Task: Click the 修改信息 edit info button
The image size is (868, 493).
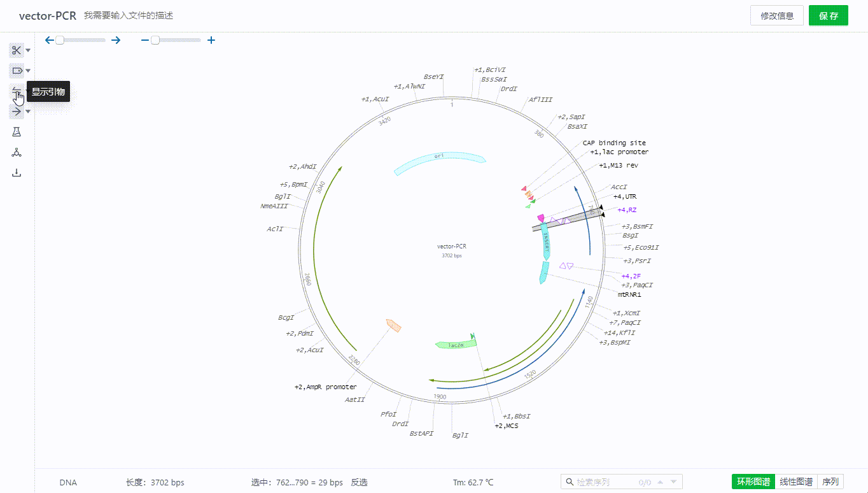Action: [776, 16]
